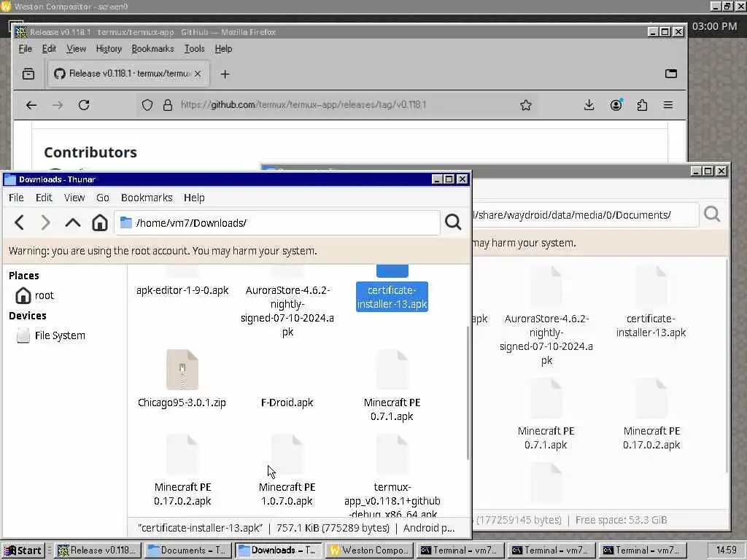Click the Documents window path field

click(x=585, y=215)
